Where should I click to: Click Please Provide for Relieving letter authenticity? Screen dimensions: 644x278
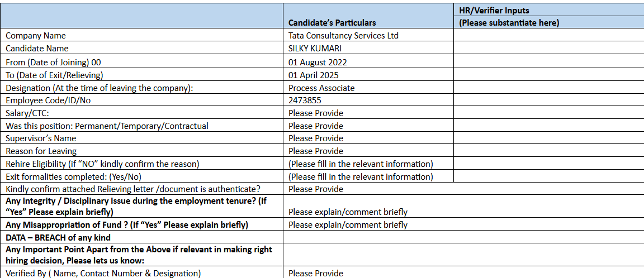tap(316, 189)
